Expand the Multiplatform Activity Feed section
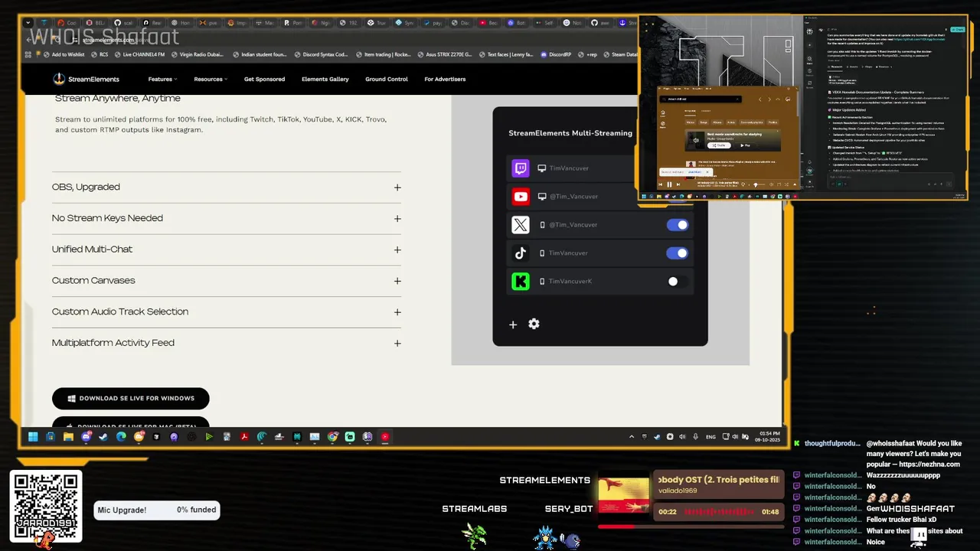The height and width of the screenshot is (551, 980). [x=226, y=343]
